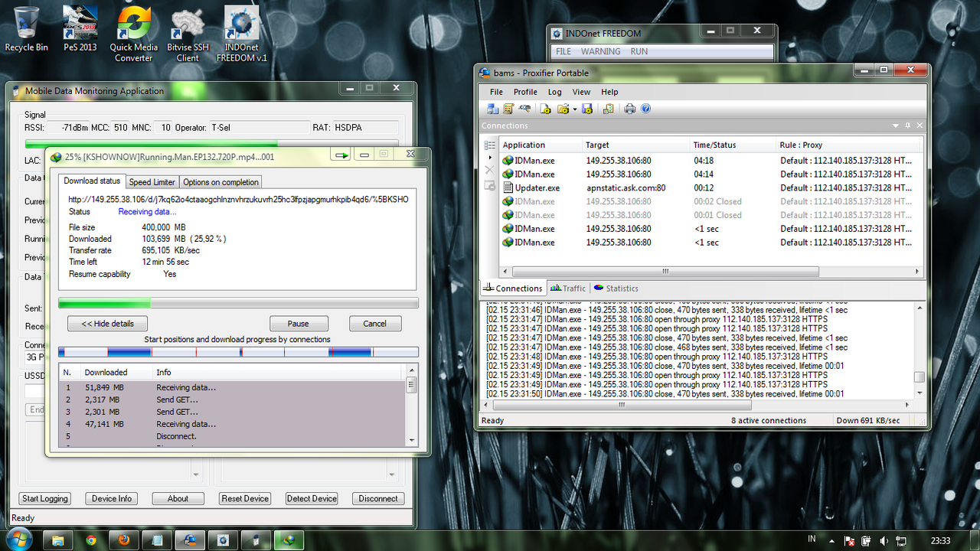Open Connections panel dropdown triangle in Proxifier
Screen dimensions: 980x551
(896, 126)
